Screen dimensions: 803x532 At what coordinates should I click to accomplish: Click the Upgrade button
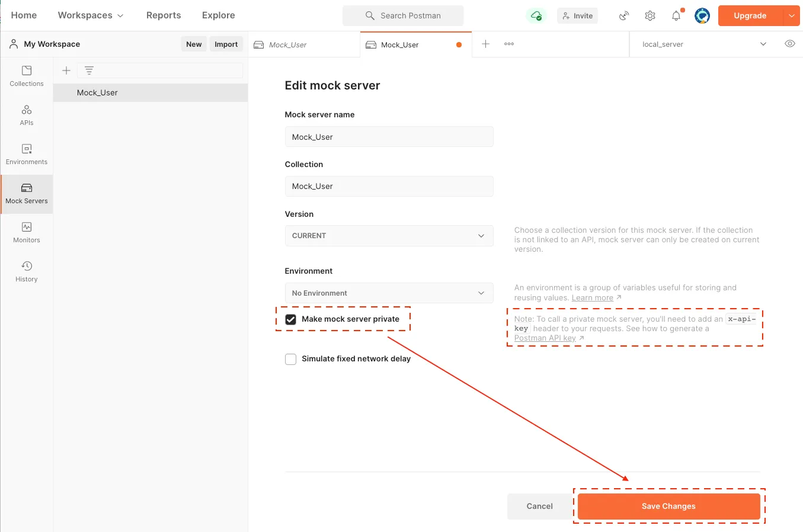(750, 16)
